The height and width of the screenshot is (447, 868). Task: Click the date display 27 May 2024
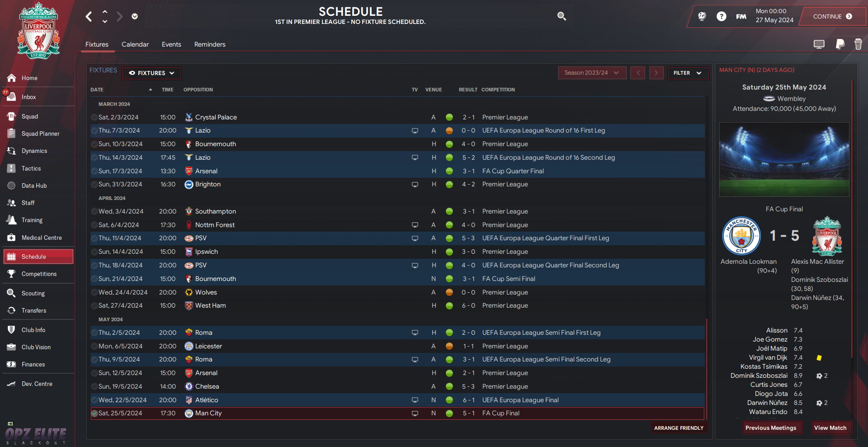click(x=774, y=20)
